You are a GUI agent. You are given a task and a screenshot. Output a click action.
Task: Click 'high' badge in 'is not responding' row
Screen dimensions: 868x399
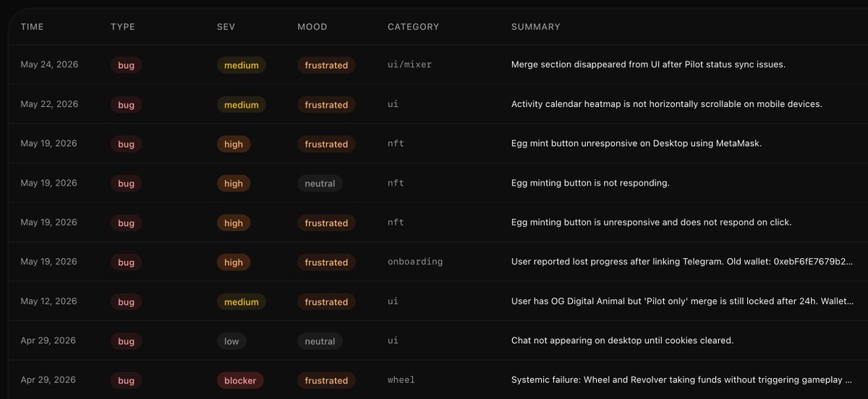(234, 184)
